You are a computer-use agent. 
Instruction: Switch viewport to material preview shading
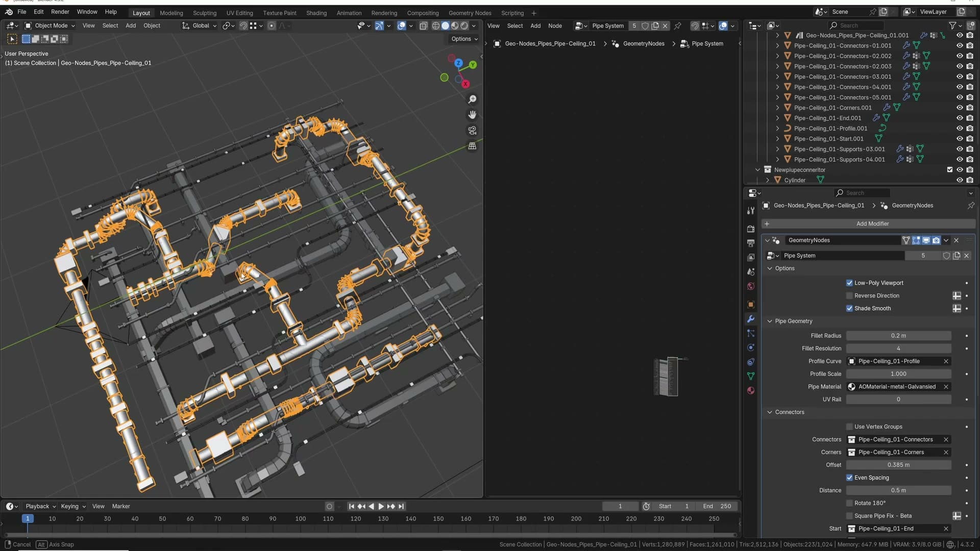point(455,26)
